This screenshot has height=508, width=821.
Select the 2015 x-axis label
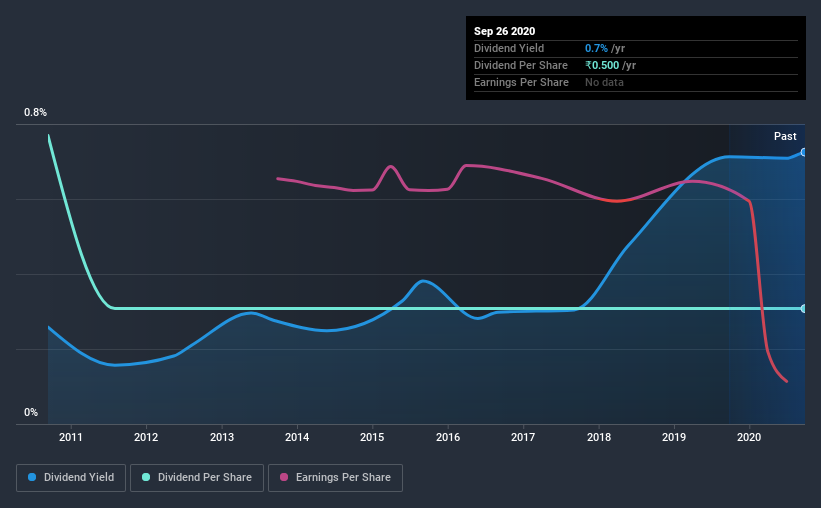coord(372,437)
